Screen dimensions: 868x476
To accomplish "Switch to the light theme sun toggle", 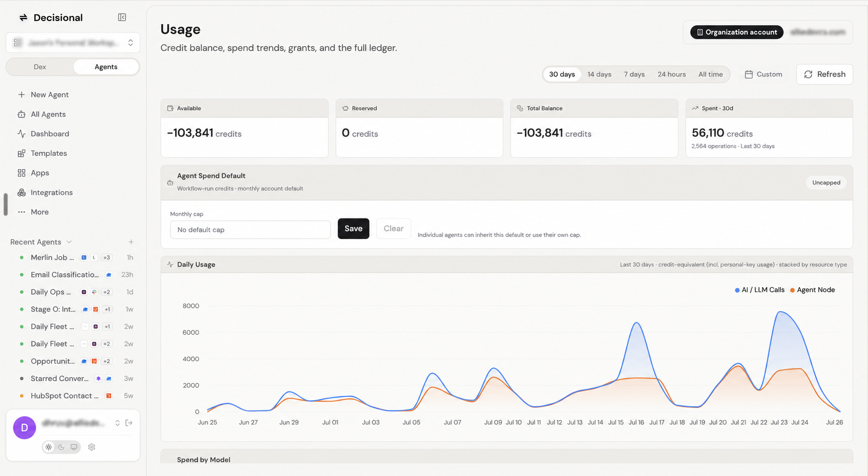I will 49,447.
